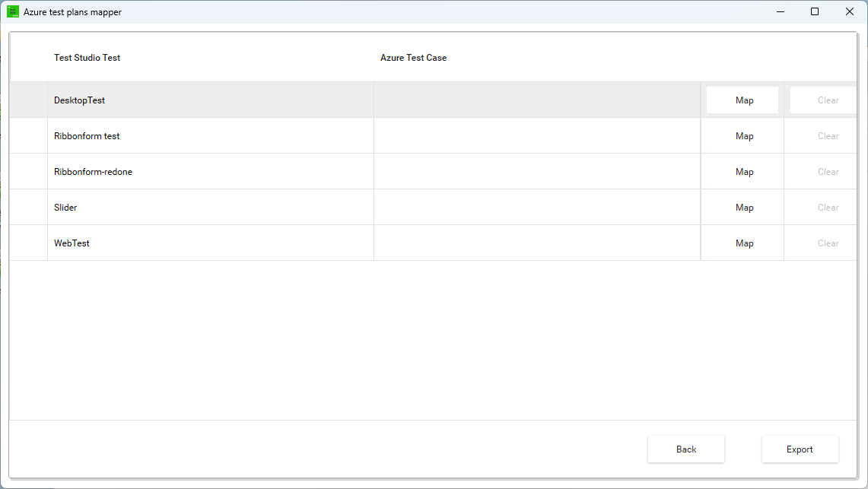Select the DesktopTest test name

click(79, 100)
